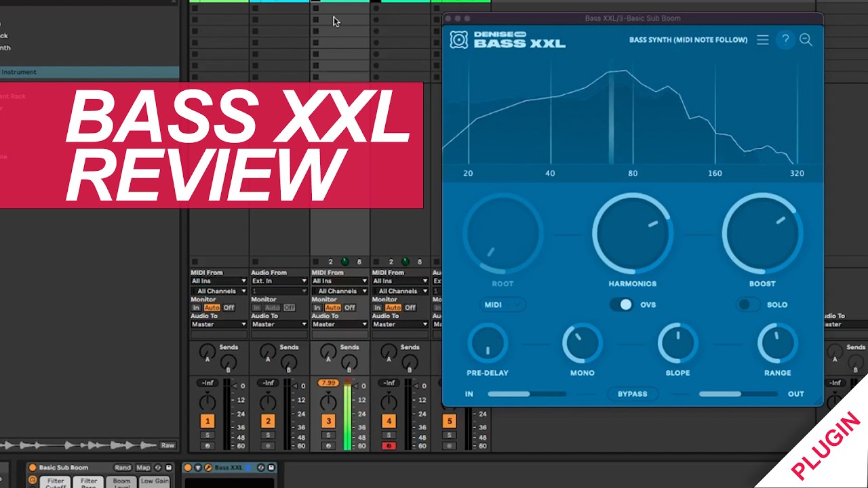Open track 3 All Channels dropdown
Image resolution: width=868 pixels, height=488 pixels.
tap(340, 291)
